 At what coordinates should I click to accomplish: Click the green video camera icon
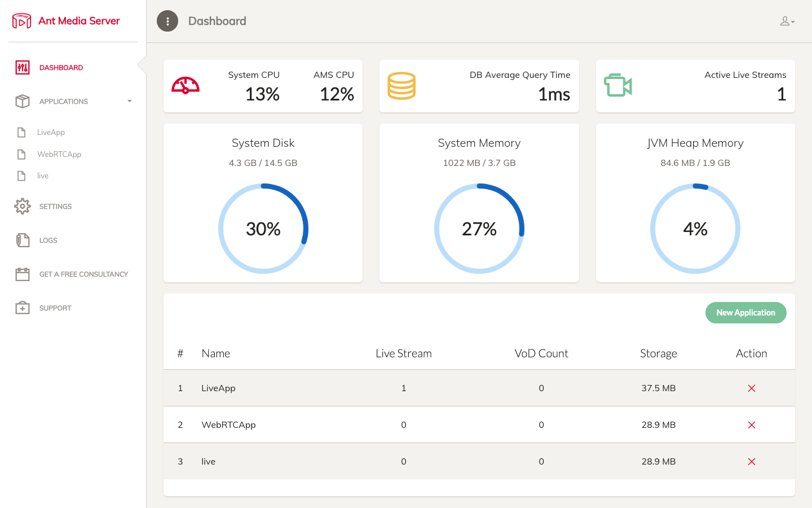tap(618, 85)
